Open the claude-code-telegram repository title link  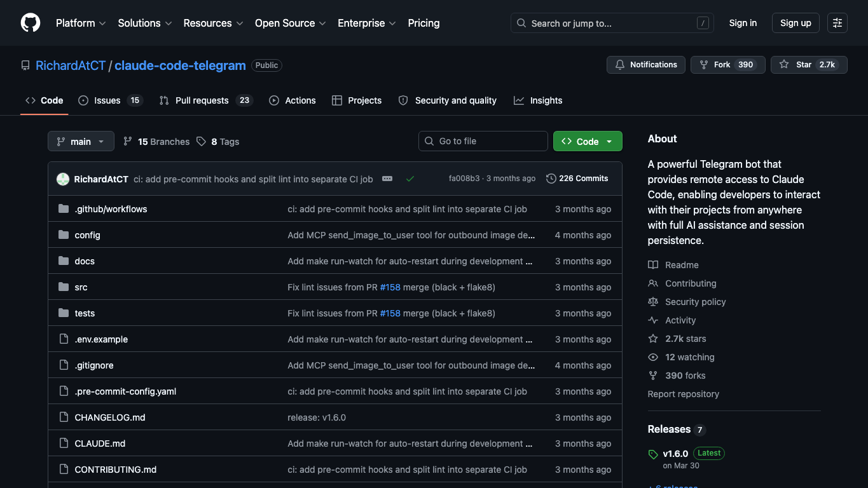180,65
